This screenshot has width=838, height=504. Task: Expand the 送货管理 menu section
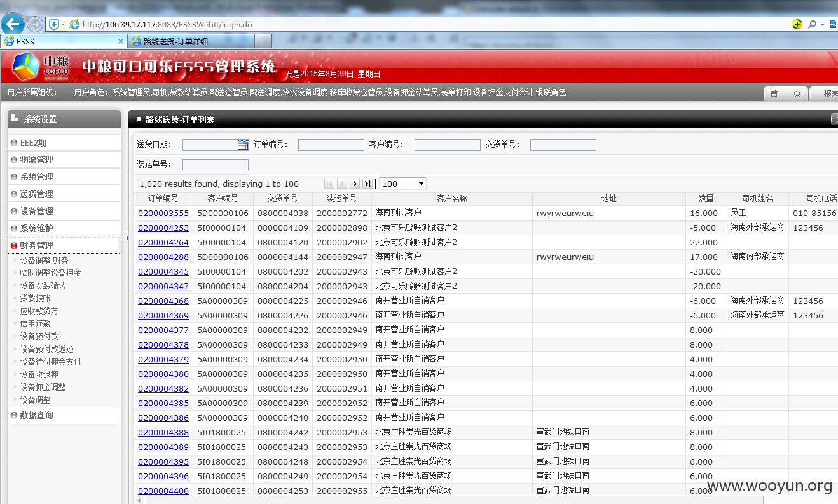click(x=64, y=194)
